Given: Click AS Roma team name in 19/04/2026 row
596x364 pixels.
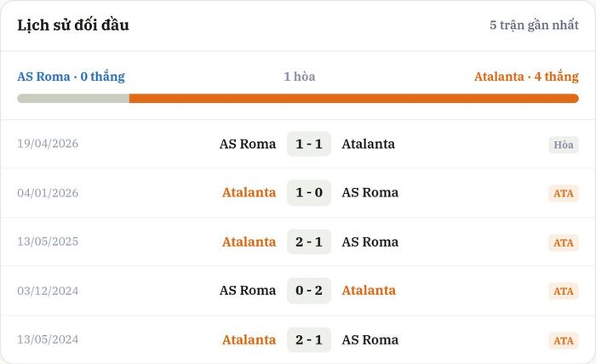Looking at the screenshot, I should [x=248, y=144].
